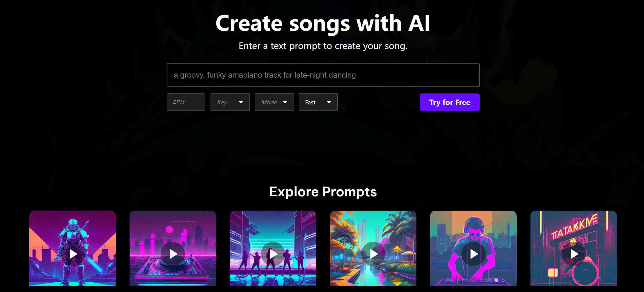Viewport: 644px width, 292px height.
Task: Click the Key selector dropdown arrow
Action: coord(240,102)
